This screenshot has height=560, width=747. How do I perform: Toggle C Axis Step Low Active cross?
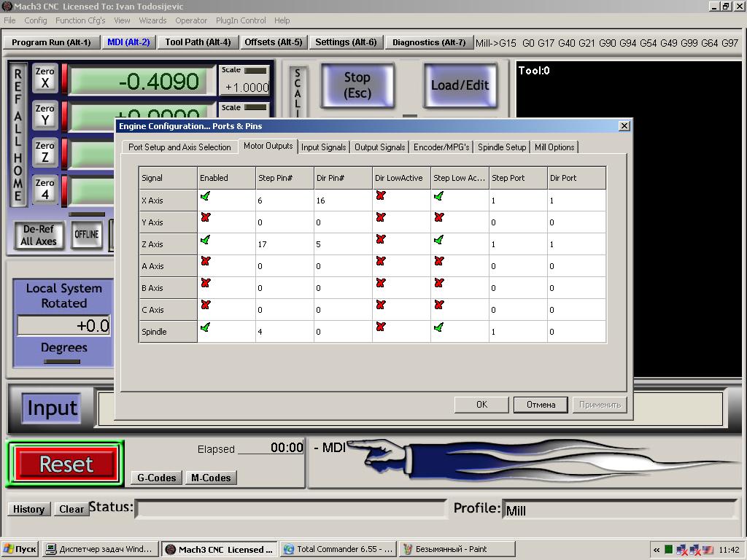[x=438, y=306]
